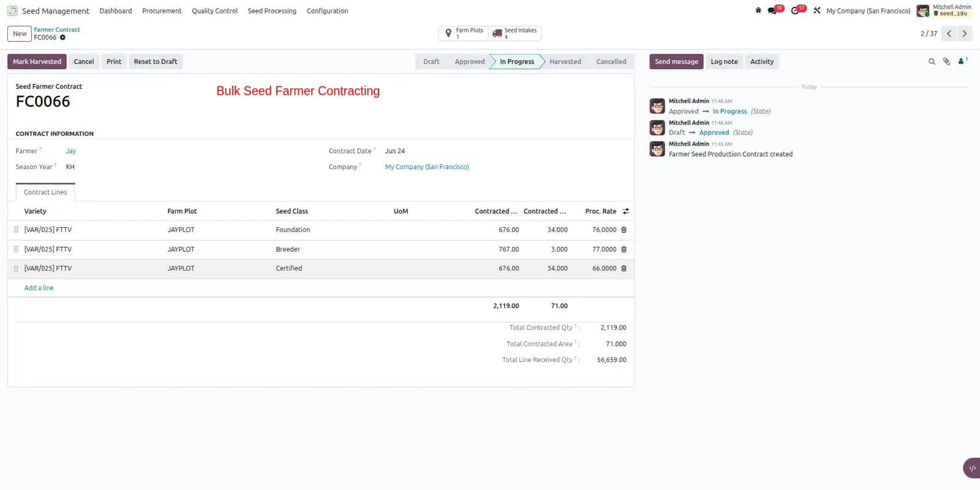Open the activities clock icon

[795, 10]
